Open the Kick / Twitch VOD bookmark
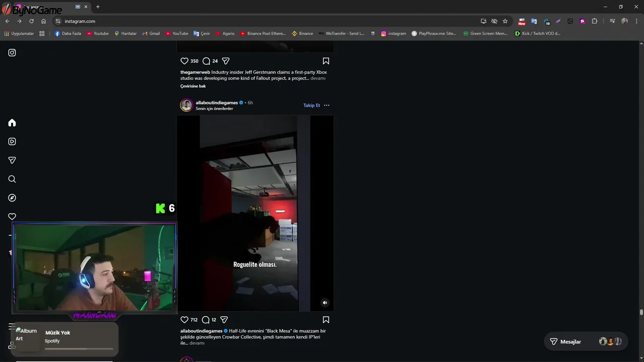 [537, 34]
